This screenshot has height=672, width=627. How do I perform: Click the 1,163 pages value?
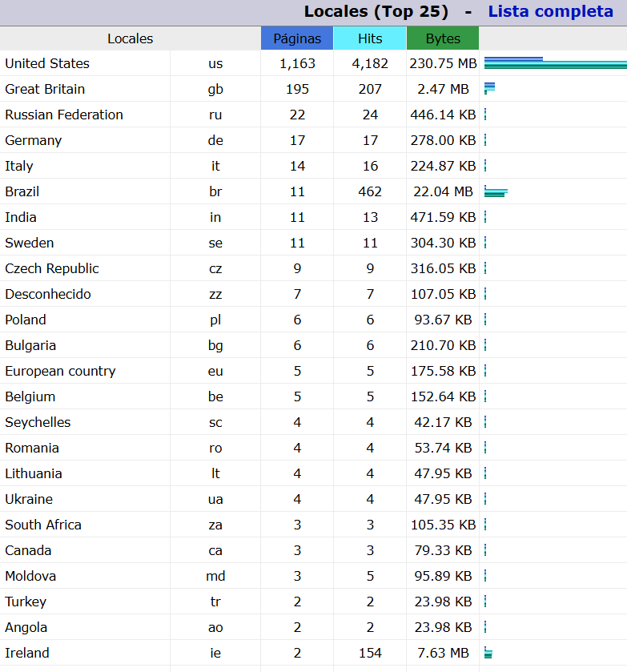(297, 63)
